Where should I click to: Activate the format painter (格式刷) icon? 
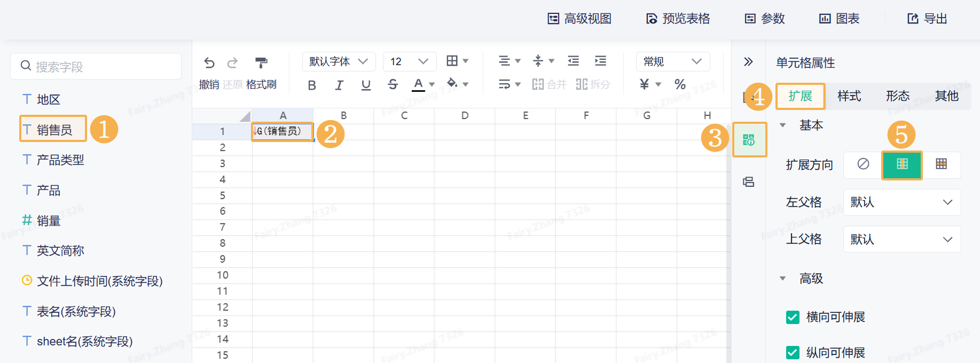tap(261, 63)
